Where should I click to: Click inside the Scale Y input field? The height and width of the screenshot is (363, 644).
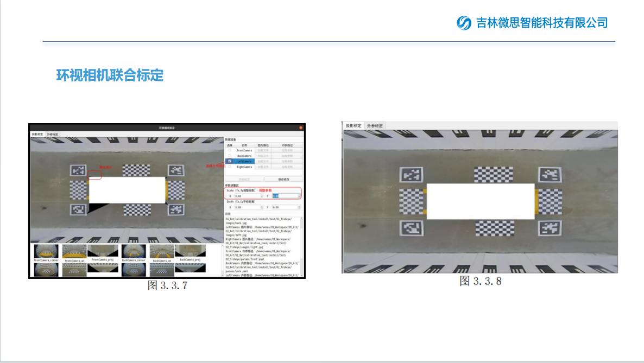pyautogui.click(x=285, y=195)
